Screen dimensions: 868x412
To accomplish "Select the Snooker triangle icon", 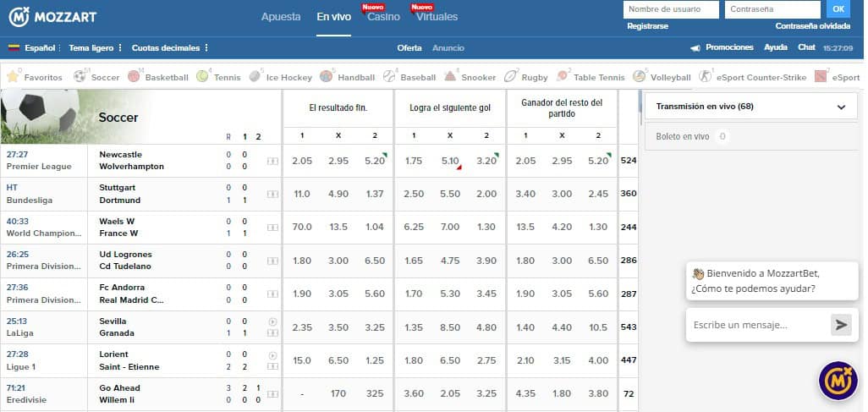I will pos(450,76).
